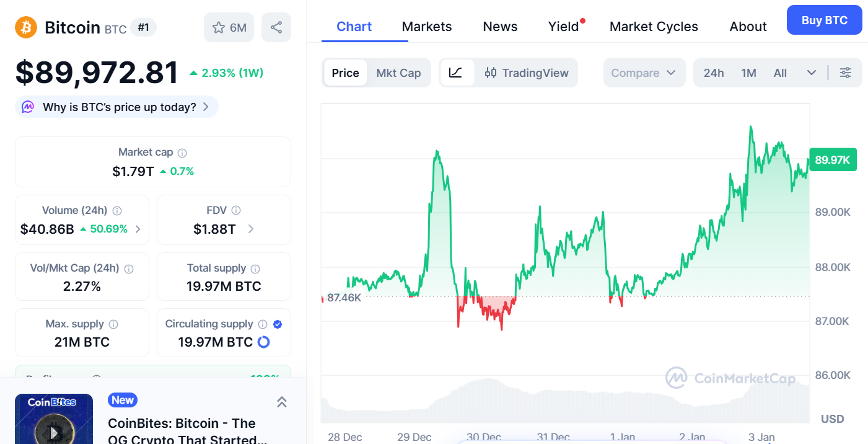Open the Markets tab

(427, 27)
